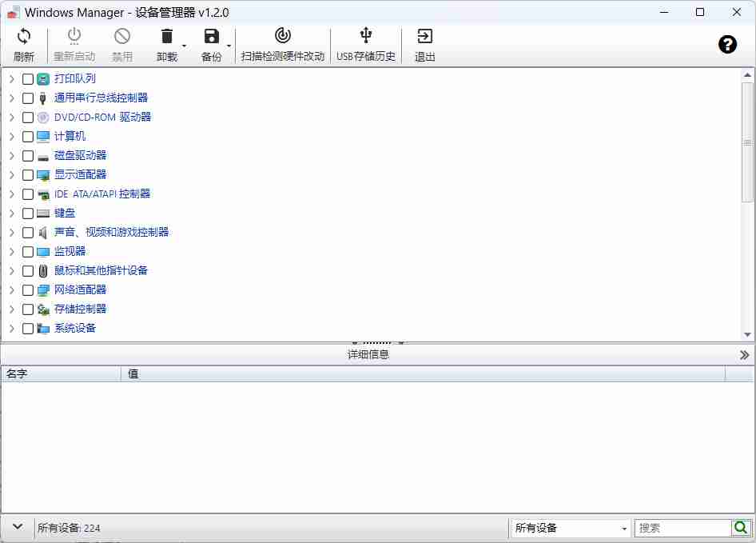The height and width of the screenshot is (543, 756).
Task: Open the help question mark icon
Action: point(727,45)
